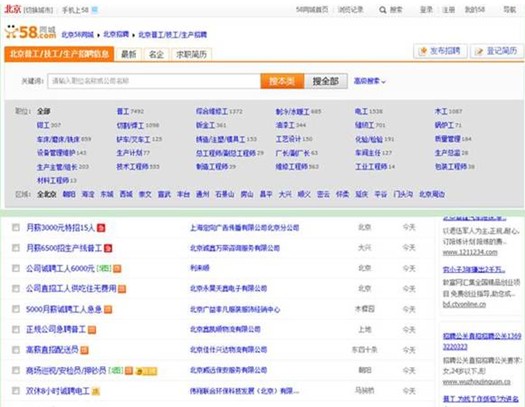Click the 登记简历 button
Screen dimensions: 525x407
coord(497,51)
